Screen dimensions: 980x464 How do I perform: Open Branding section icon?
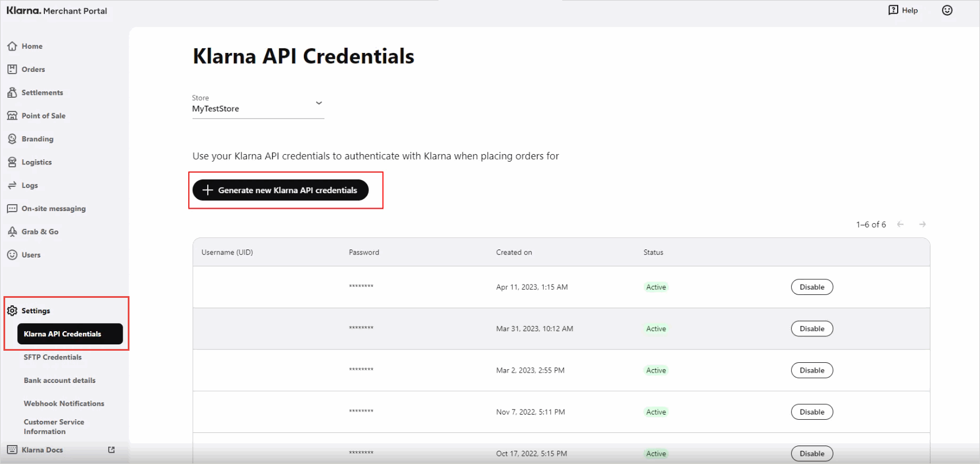click(x=12, y=139)
